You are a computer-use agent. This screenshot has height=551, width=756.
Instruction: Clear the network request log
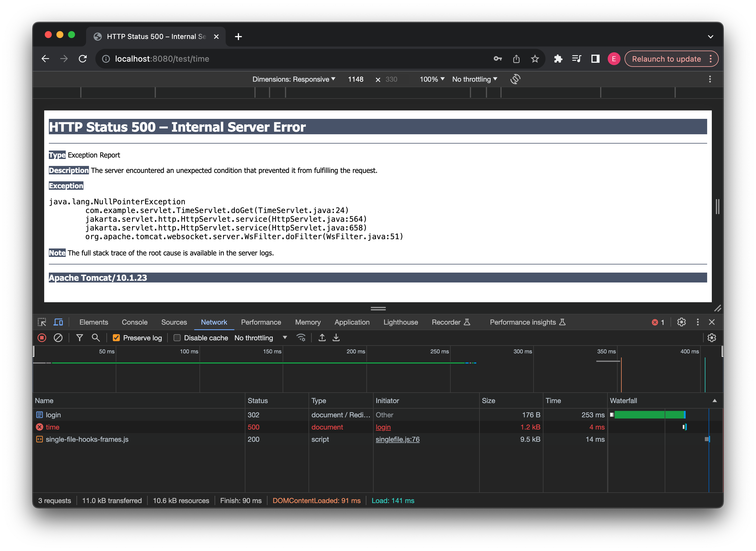[x=58, y=337]
